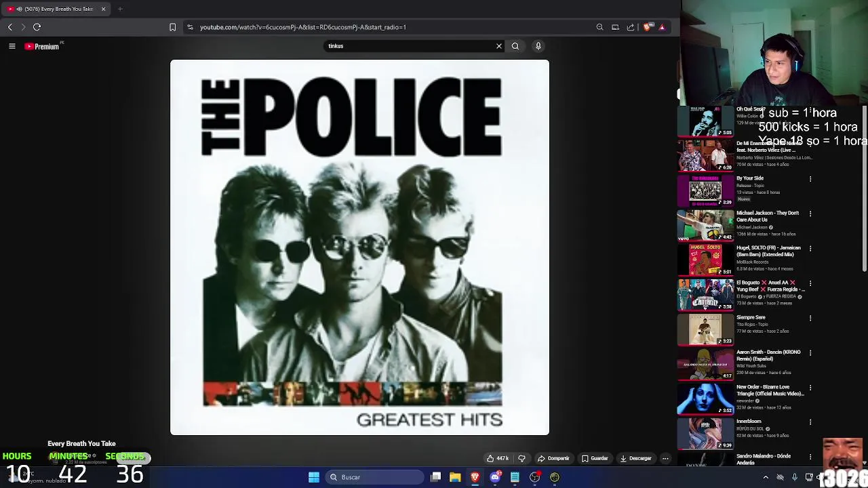868x488 pixels.
Task: Open options for El Bogueto Anuel AA video
Action: click(x=810, y=283)
